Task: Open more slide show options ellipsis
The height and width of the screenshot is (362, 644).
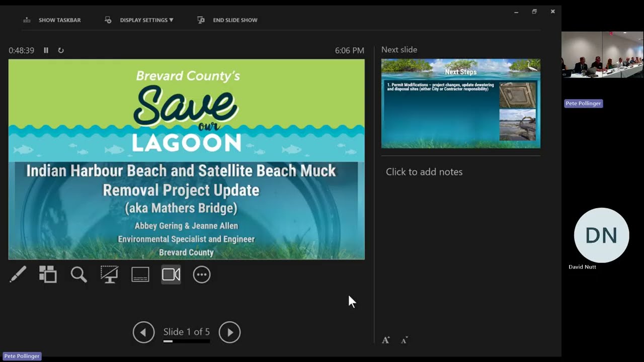Action: (x=202, y=275)
